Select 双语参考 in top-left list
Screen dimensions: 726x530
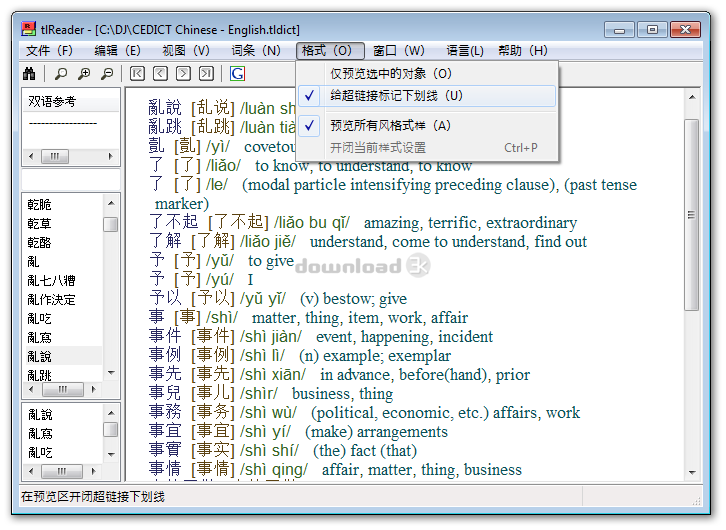[x=52, y=101]
